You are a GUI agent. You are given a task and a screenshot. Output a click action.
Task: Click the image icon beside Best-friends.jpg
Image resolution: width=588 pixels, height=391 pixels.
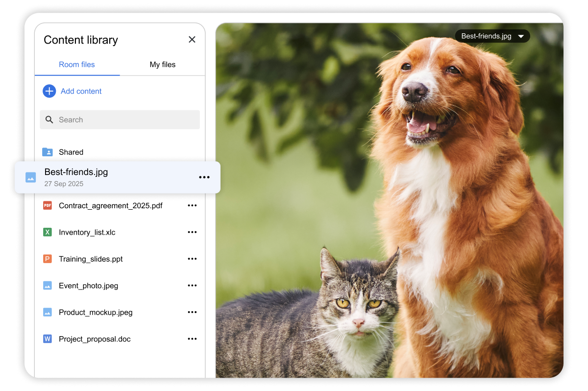point(31,177)
